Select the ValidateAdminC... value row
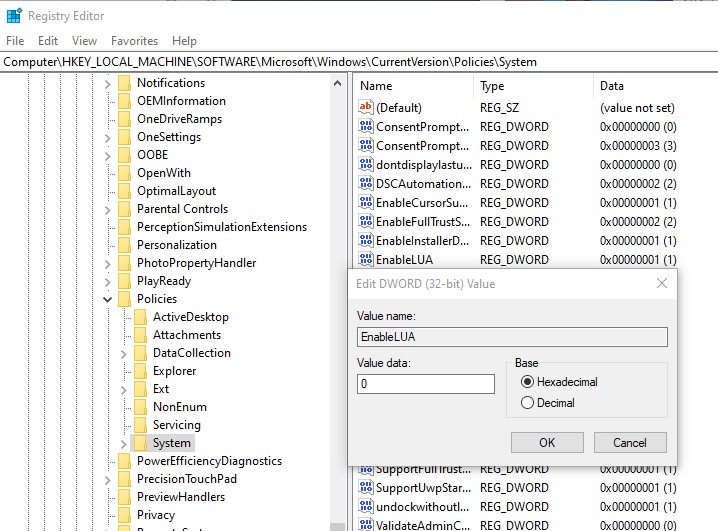Screen dimensions: 718x531 coord(518,525)
